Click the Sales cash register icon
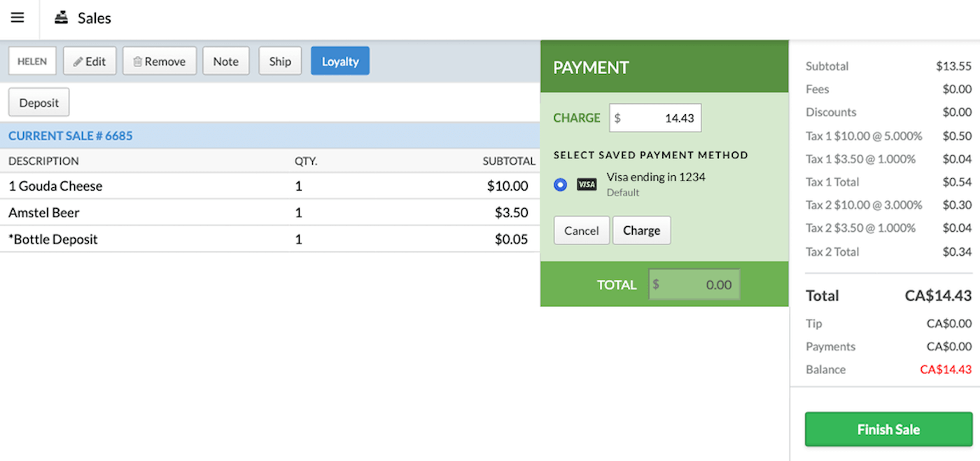Screen dimensions: 980x461 (62, 18)
